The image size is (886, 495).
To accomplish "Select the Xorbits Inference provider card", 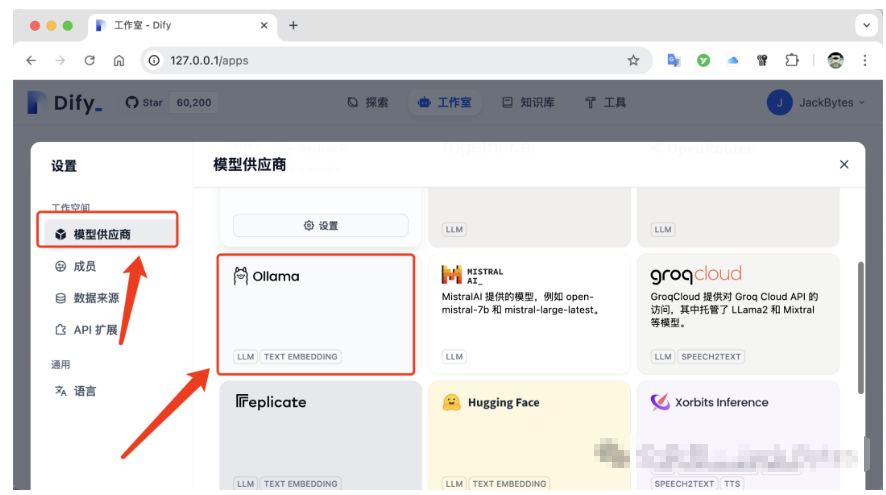I will point(738,435).
